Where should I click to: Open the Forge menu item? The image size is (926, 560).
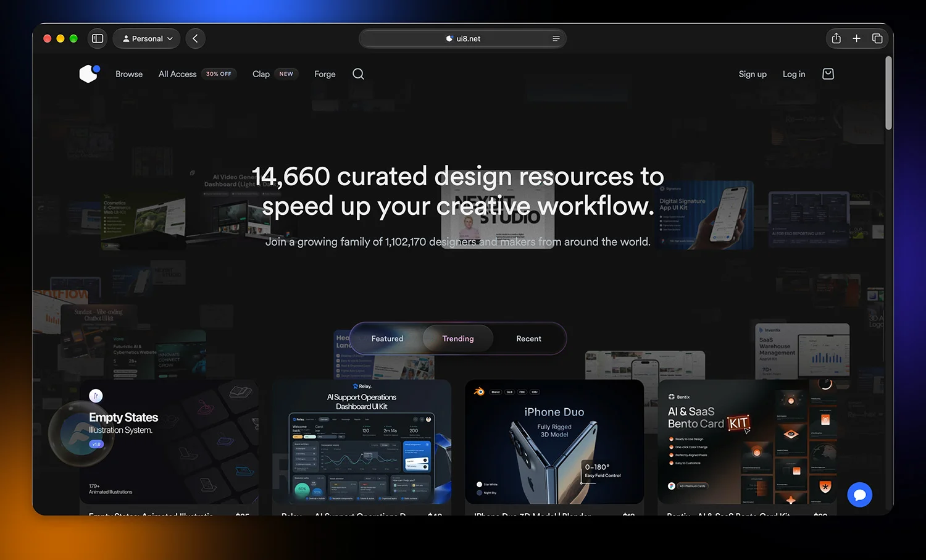pyautogui.click(x=325, y=74)
